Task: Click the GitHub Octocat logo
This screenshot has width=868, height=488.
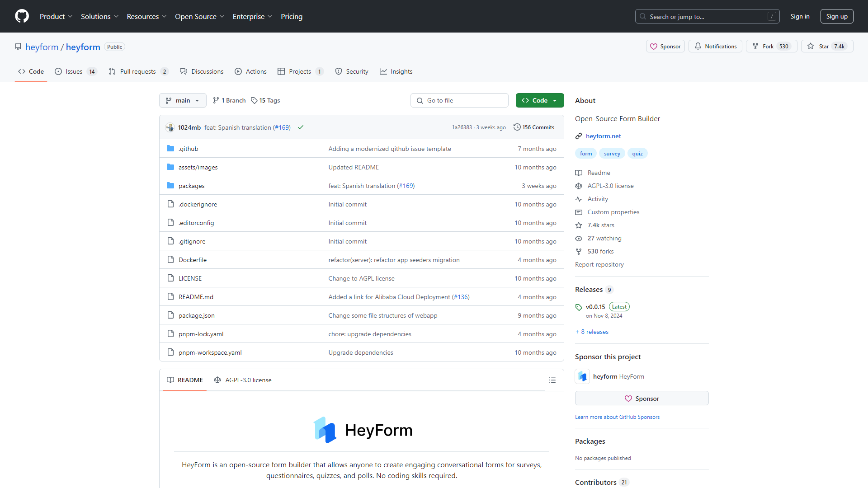Action: [x=22, y=16]
